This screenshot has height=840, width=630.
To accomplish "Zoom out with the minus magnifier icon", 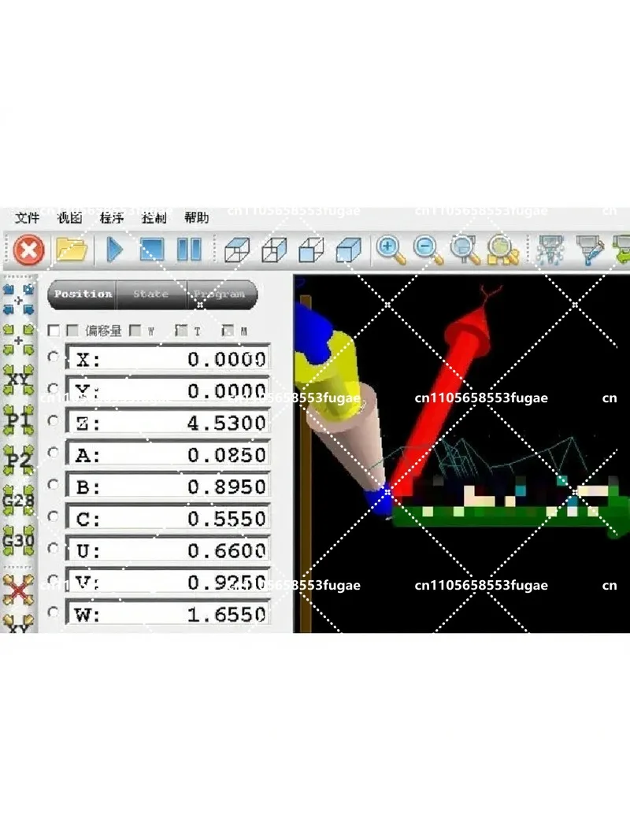I will [x=428, y=250].
